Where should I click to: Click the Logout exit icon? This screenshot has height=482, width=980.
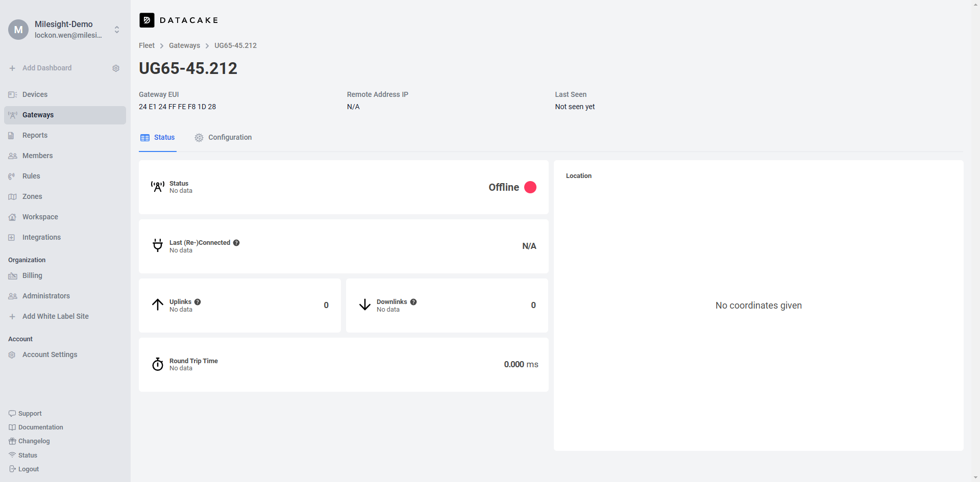point(12,469)
